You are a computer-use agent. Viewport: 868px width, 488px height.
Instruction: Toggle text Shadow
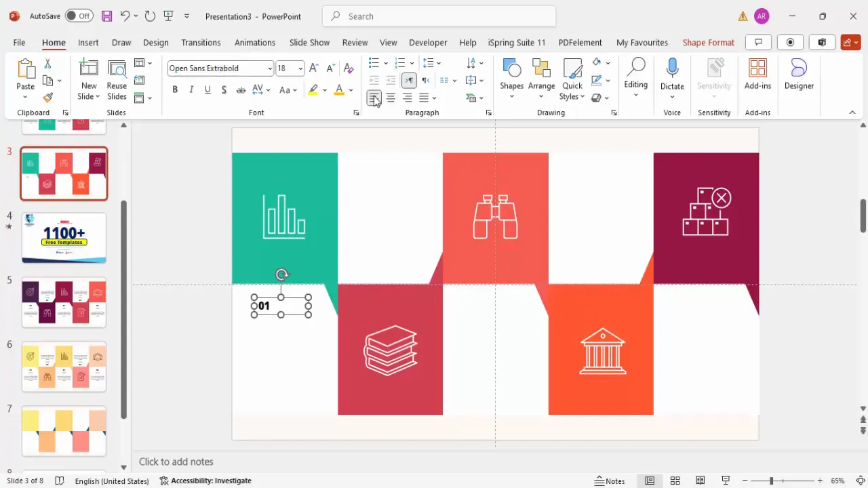point(224,89)
